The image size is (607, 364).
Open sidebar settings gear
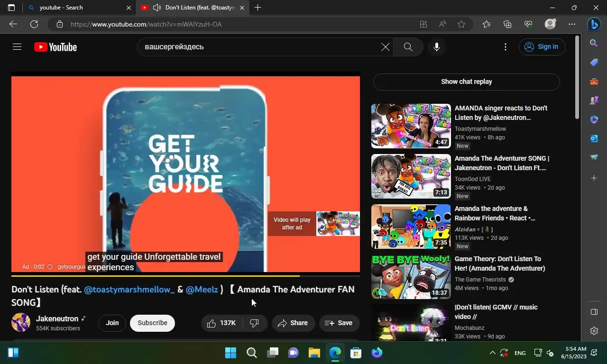coord(594,331)
